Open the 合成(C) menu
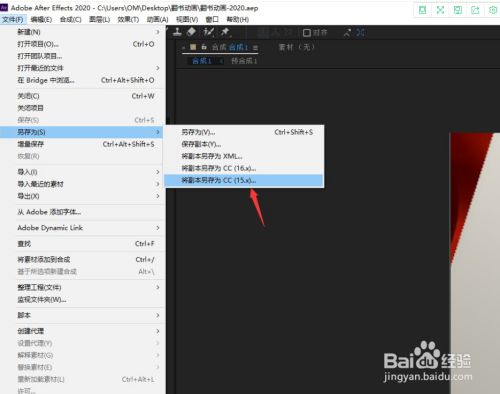The height and width of the screenshot is (394, 500). click(x=70, y=19)
